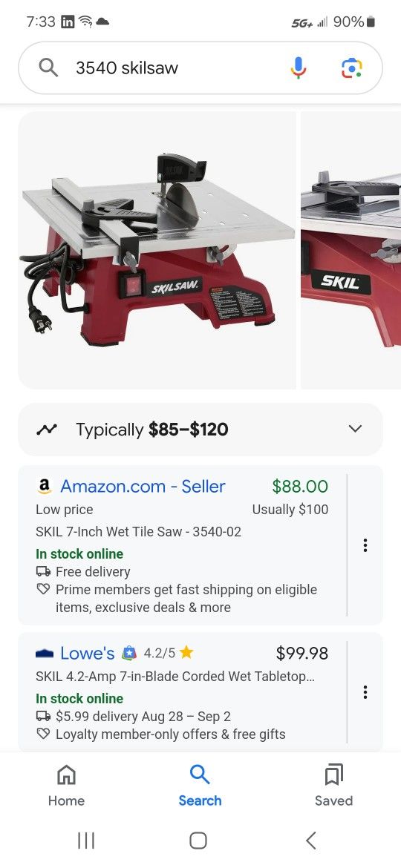
Task: Open more options for Lowe's listing
Action: click(x=365, y=692)
